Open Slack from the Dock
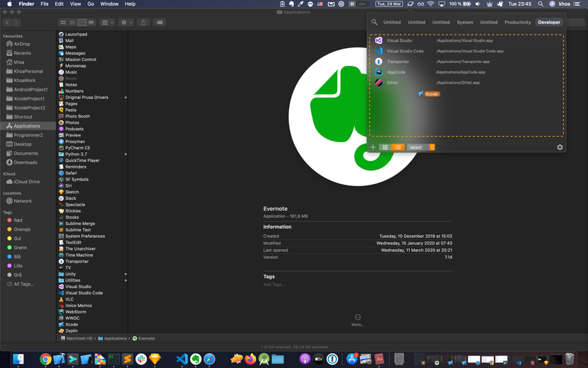The image size is (588, 368). coord(141,360)
